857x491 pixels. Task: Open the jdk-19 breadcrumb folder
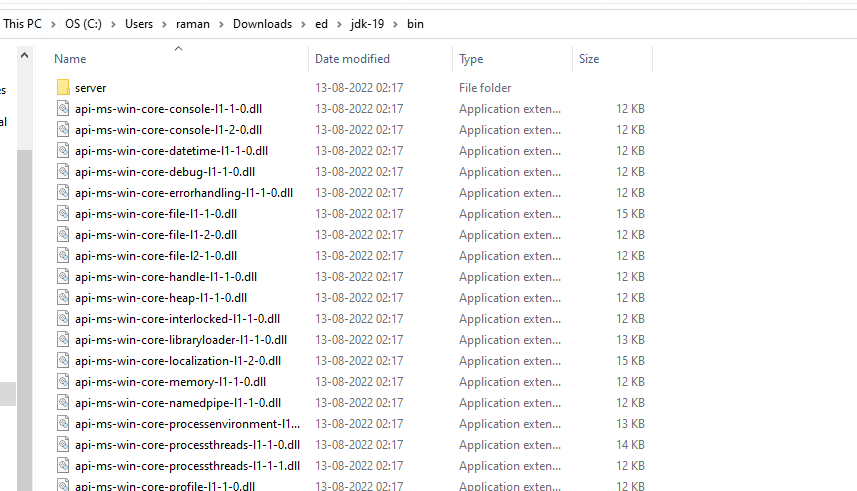pyautogui.click(x=367, y=24)
